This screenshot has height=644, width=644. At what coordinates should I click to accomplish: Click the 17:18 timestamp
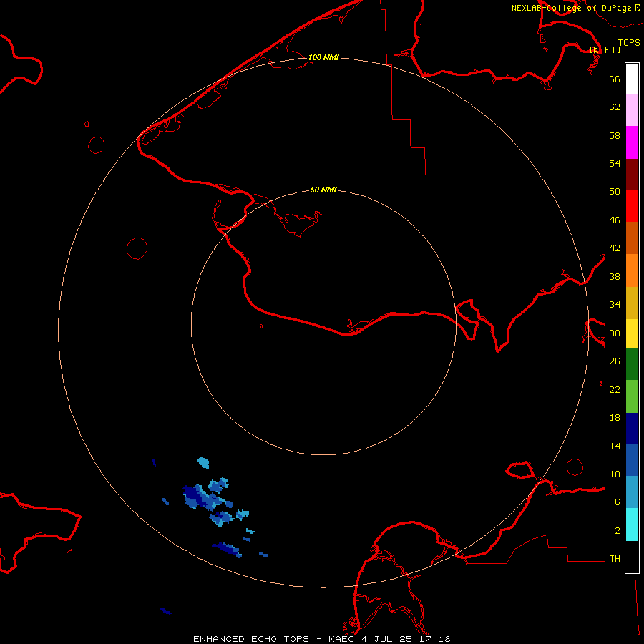pyautogui.click(x=435, y=639)
